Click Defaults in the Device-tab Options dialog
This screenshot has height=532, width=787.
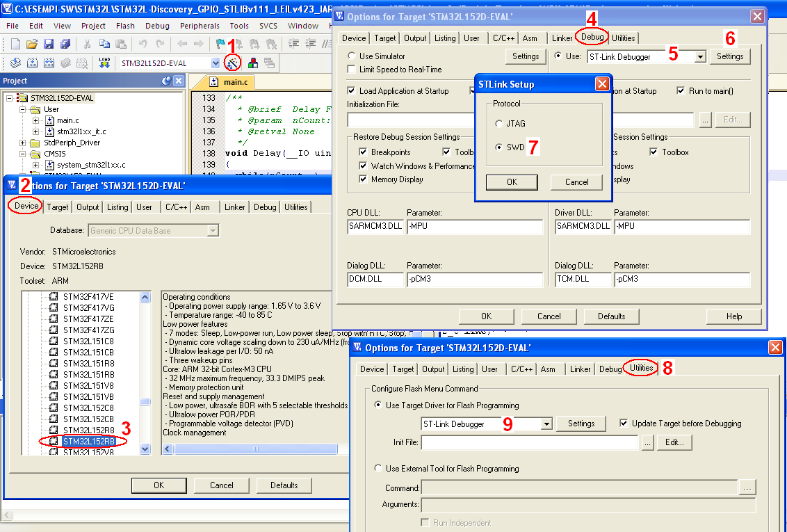coord(284,485)
